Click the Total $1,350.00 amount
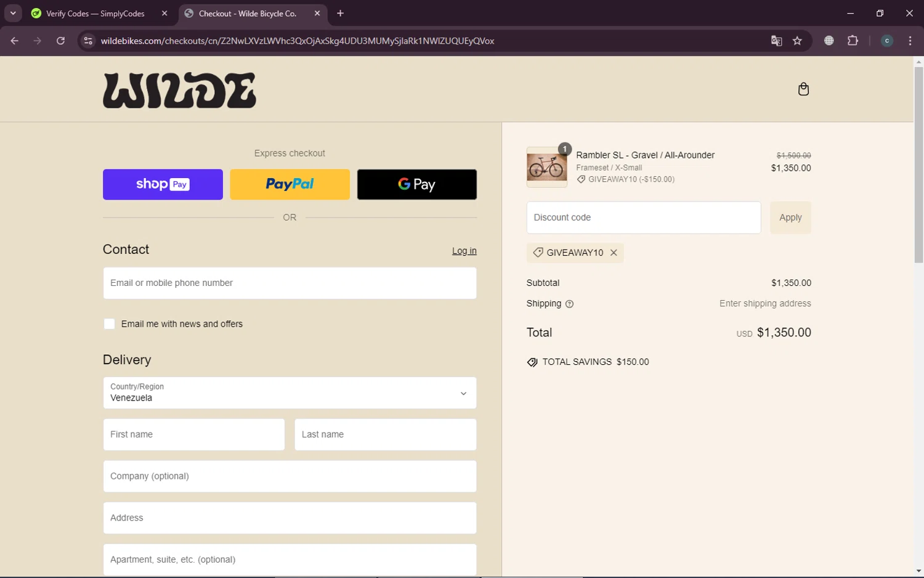Screen dimensions: 924x578 pyautogui.click(x=784, y=333)
